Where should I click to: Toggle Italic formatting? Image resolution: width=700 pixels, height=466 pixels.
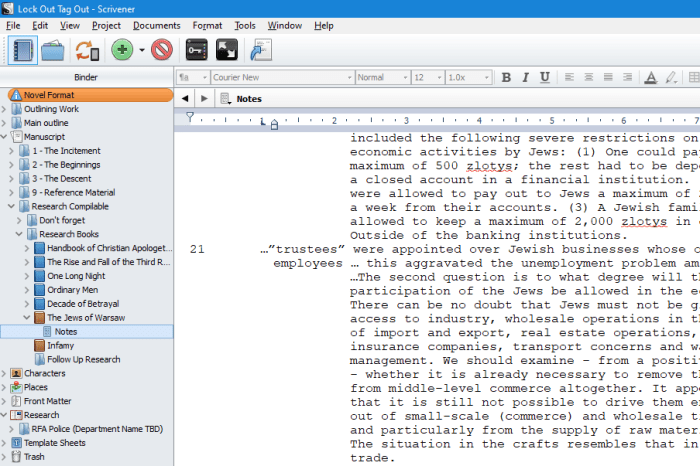click(526, 77)
